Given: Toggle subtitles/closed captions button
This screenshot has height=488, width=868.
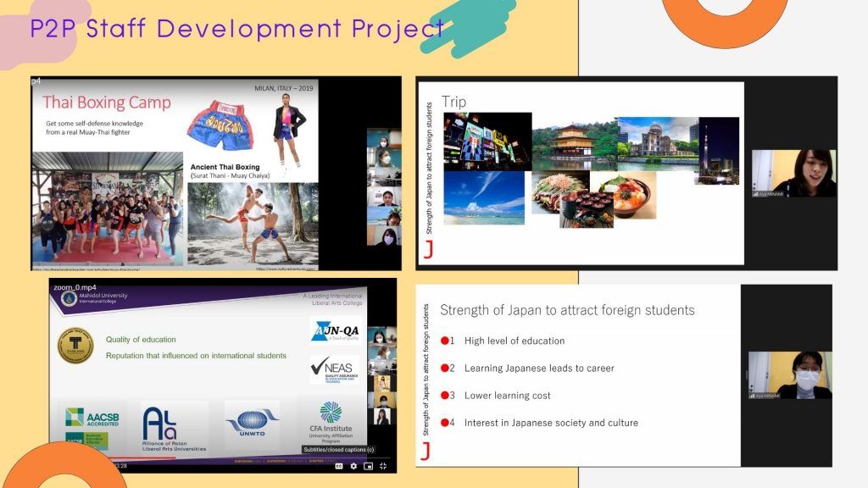Looking at the screenshot, I should [338, 466].
